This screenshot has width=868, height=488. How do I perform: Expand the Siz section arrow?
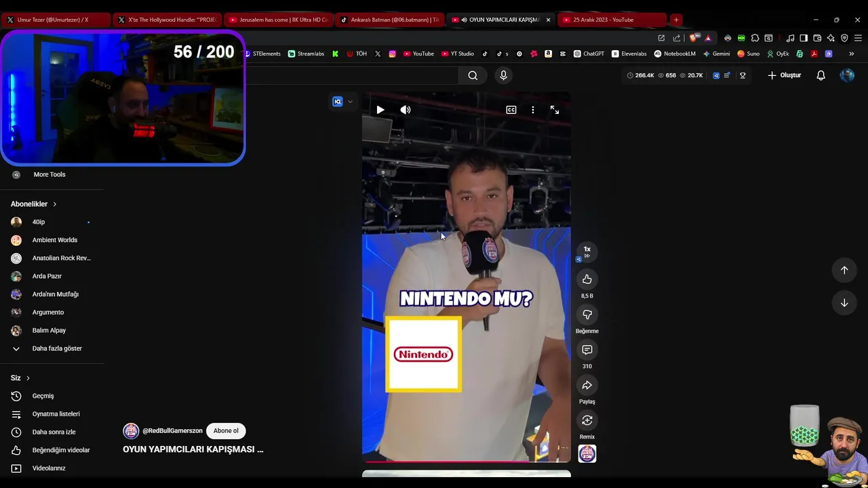coord(28,378)
